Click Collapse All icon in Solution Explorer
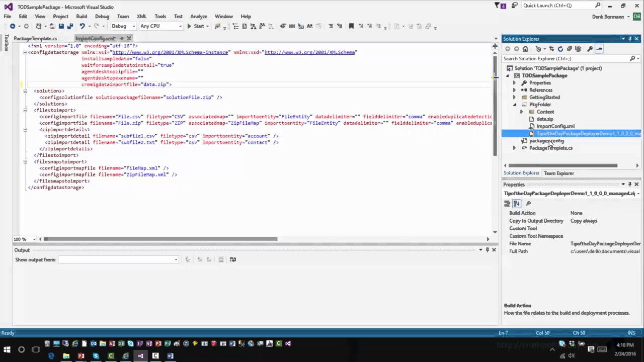The height and width of the screenshot is (362, 644). coord(570,49)
